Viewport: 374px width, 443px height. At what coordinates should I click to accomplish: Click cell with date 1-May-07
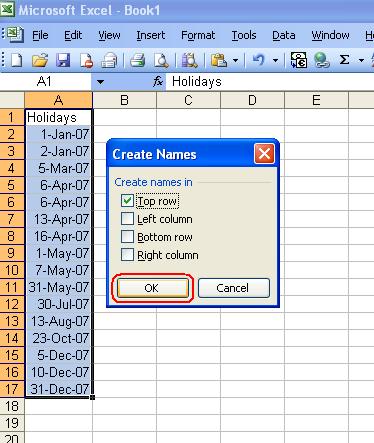[58, 253]
